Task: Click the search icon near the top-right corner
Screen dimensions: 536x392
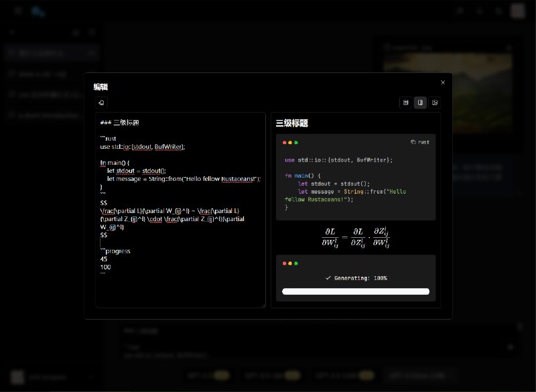Action: click(x=498, y=11)
